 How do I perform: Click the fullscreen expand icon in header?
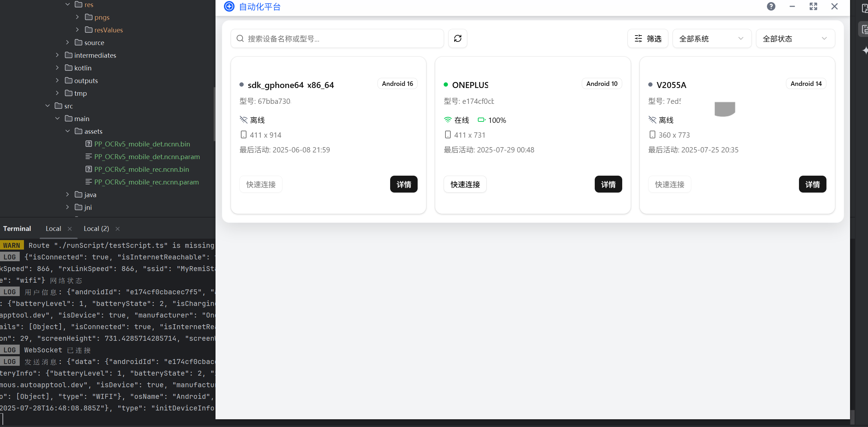pos(813,6)
